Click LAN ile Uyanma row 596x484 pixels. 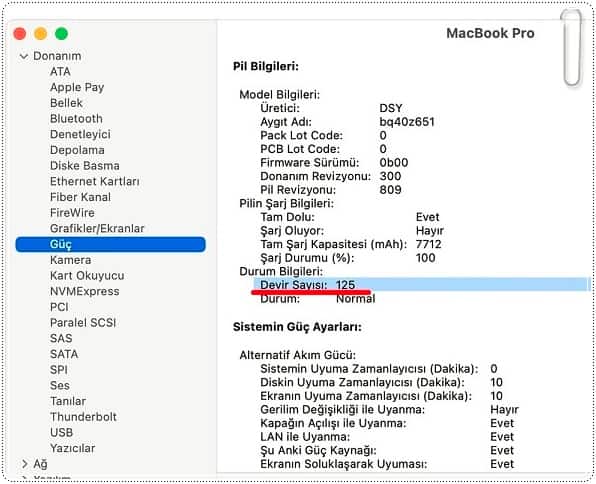(387, 437)
